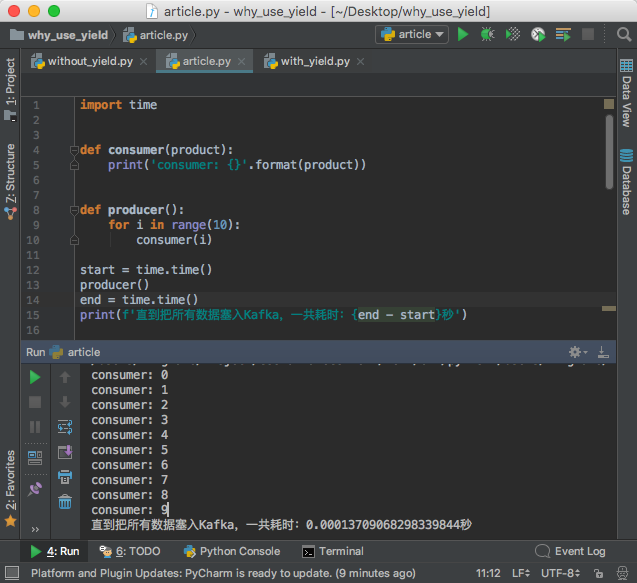Open the UTF-8 encoding selector
This screenshot has width=637, height=583.
[555, 573]
